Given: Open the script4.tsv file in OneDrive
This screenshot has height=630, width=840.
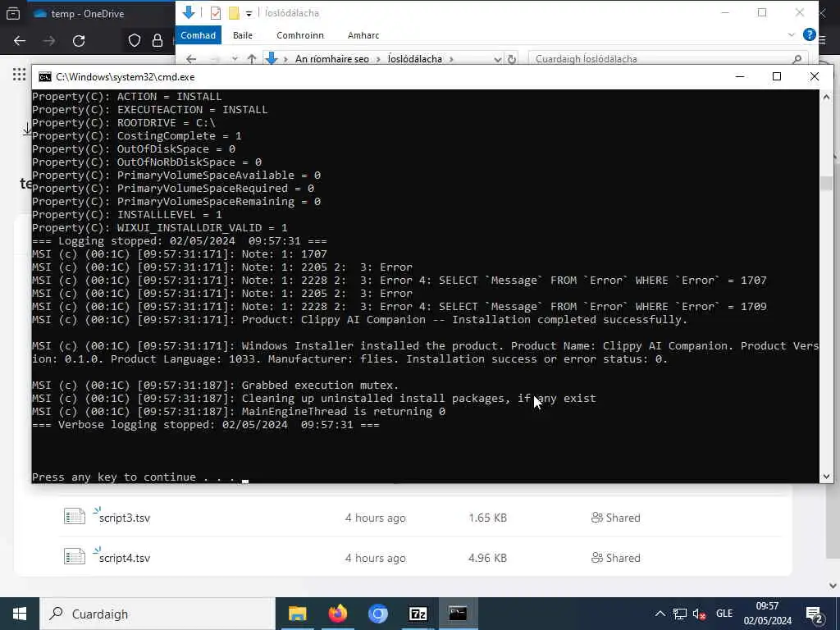Looking at the screenshot, I should click(125, 558).
